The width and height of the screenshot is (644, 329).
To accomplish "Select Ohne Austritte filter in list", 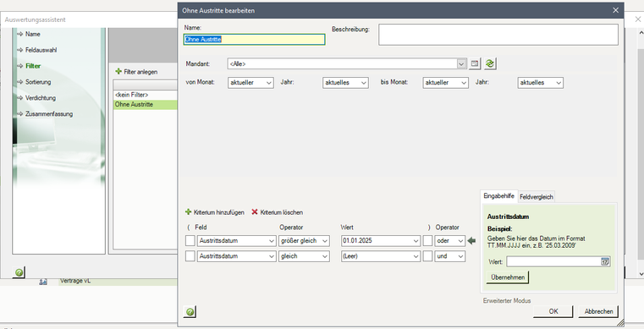I will 145,105.
